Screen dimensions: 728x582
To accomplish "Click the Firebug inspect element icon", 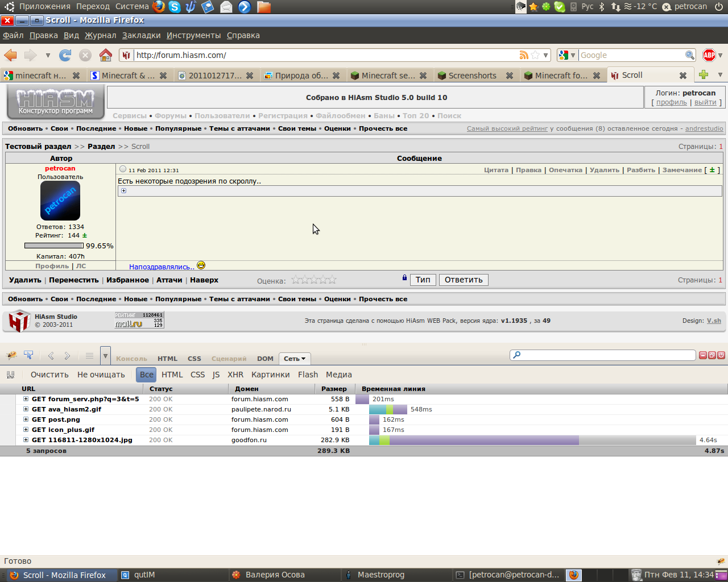I will [28, 356].
